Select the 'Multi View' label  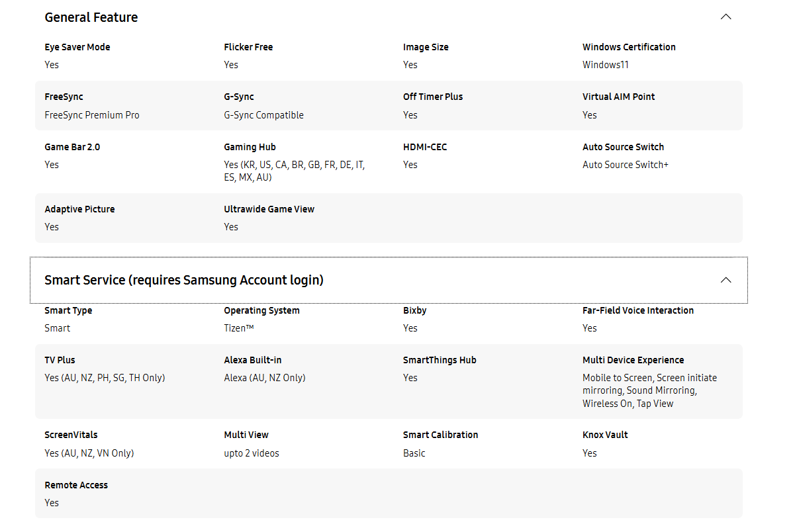pyautogui.click(x=246, y=435)
